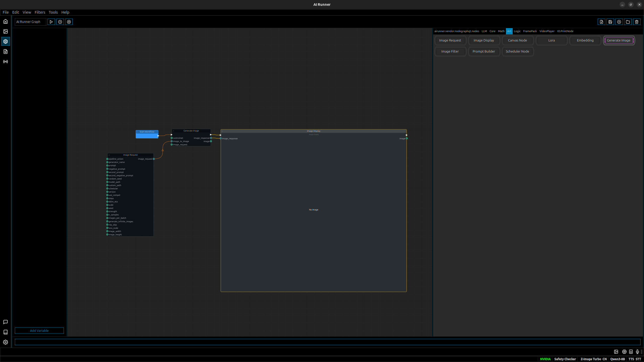Clear the graph using circled X icon
Screen dimensions: 644x362
point(619,22)
